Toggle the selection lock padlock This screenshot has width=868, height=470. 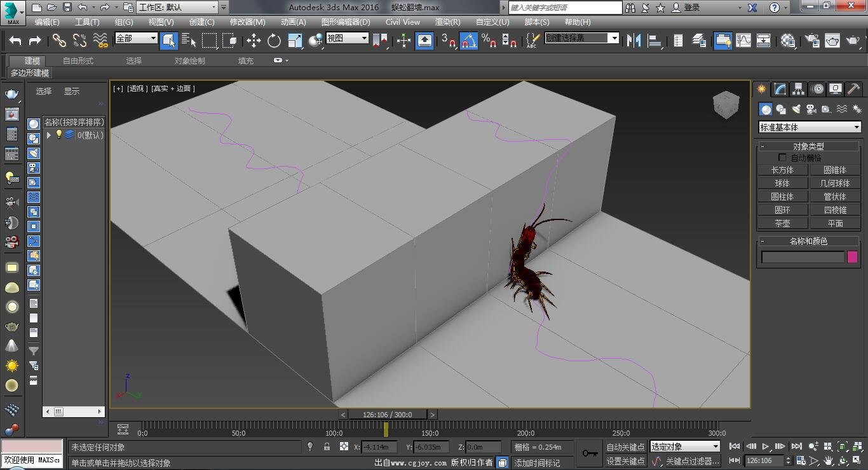tap(327, 446)
